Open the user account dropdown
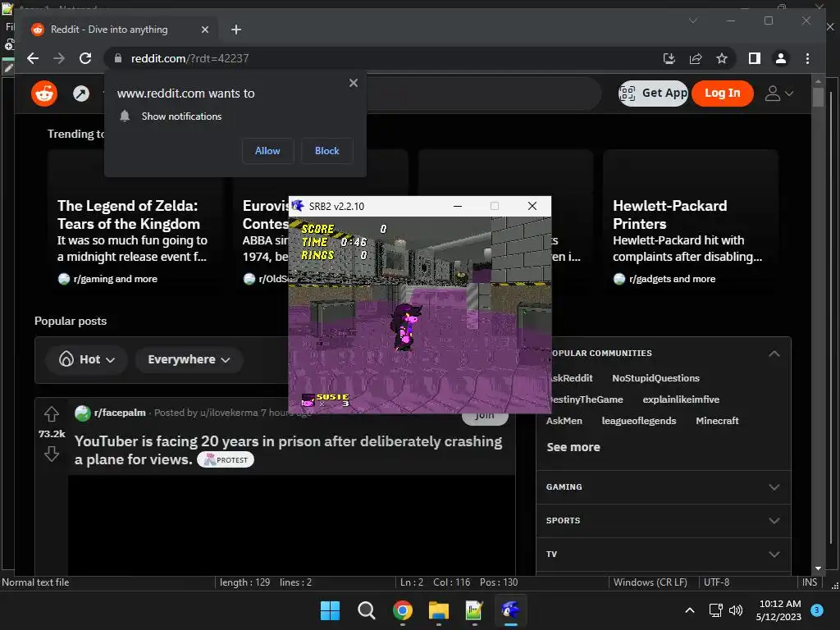Viewport: 840px width, 630px height. coord(779,94)
